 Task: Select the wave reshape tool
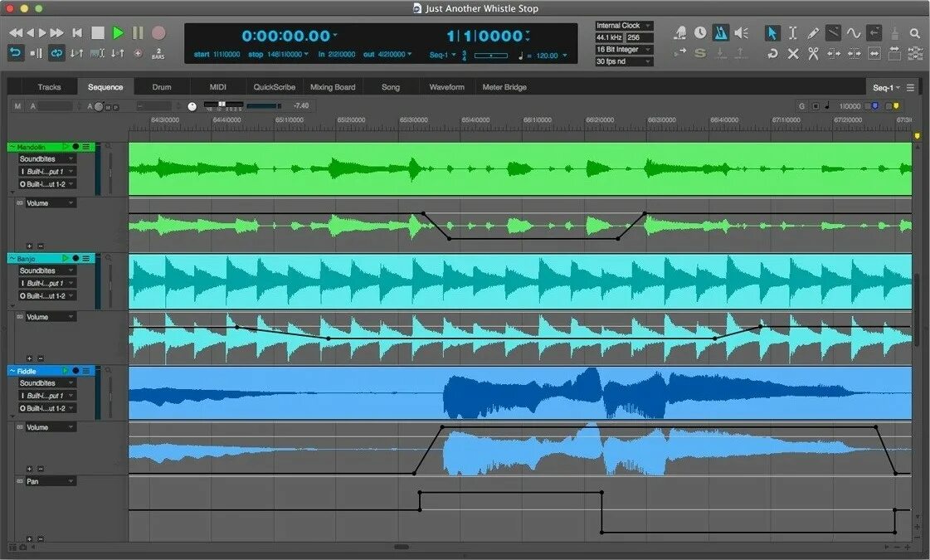pos(853,32)
